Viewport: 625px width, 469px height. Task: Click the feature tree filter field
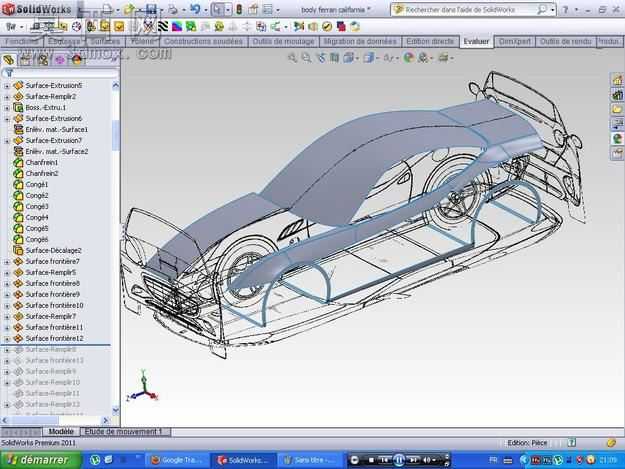64,73
